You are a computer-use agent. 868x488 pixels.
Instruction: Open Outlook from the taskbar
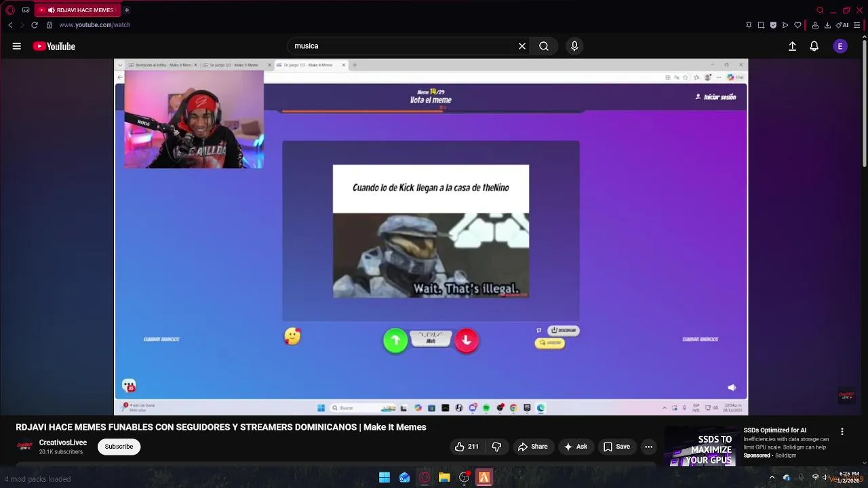point(404,478)
